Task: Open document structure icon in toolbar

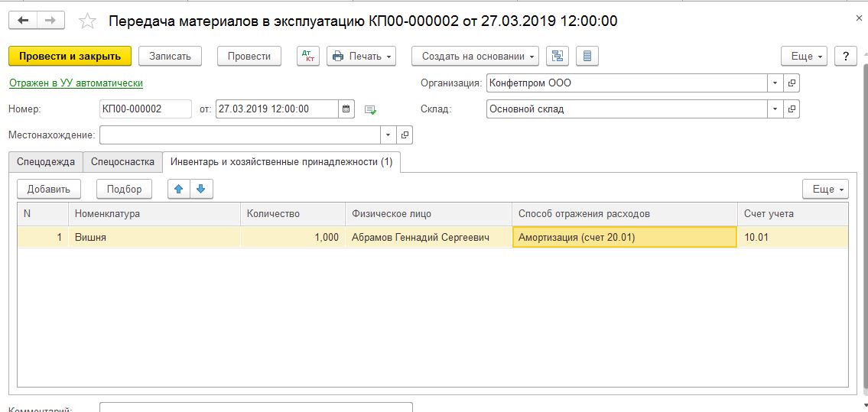Action: [x=558, y=57]
